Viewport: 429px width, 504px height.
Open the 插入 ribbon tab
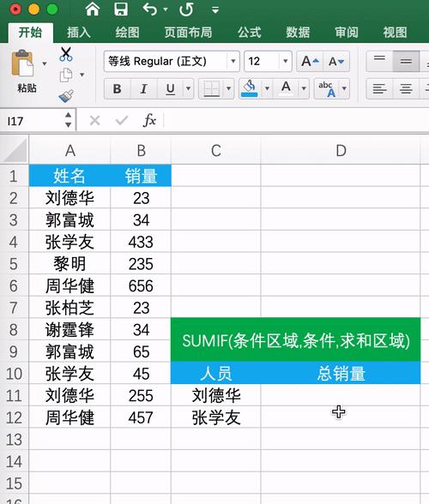[79, 33]
